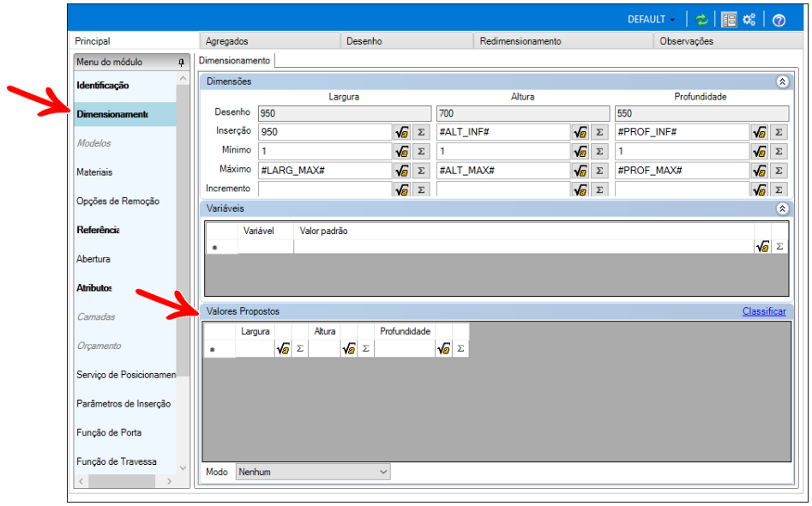Click sigma icon beside Valores Propostos Largura

299,349
